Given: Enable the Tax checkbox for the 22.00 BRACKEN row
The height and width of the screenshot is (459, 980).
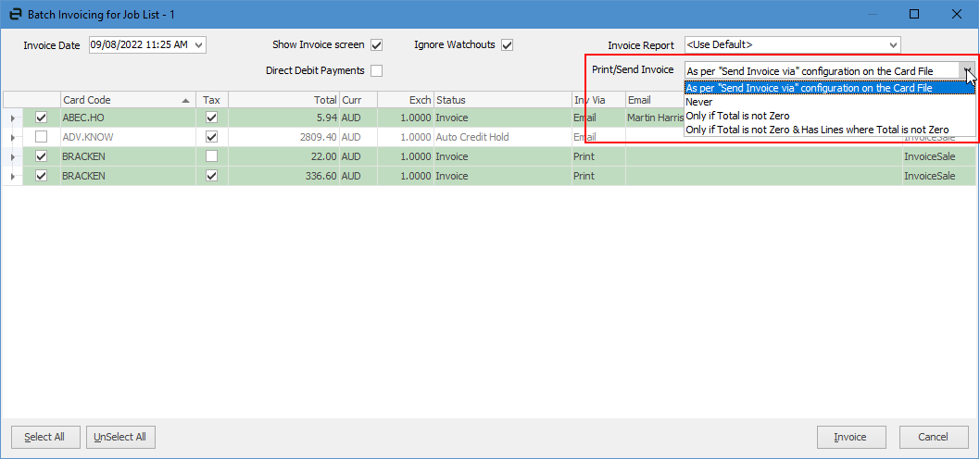Looking at the screenshot, I should pyautogui.click(x=211, y=156).
